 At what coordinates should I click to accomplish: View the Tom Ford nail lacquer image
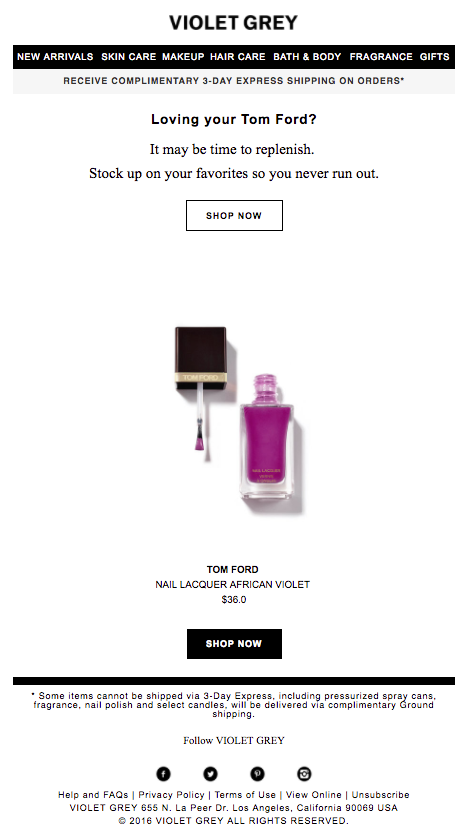[x=238, y=421]
